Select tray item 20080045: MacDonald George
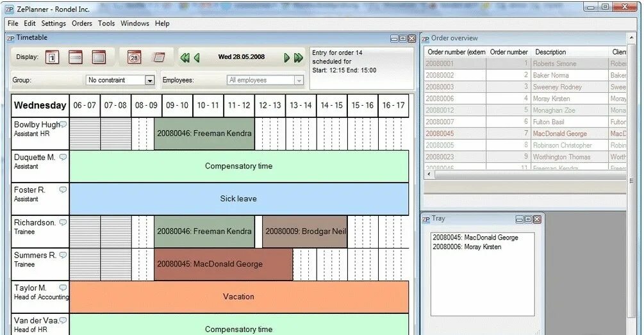This screenshot has width=644, height=335. pos(475,237)
